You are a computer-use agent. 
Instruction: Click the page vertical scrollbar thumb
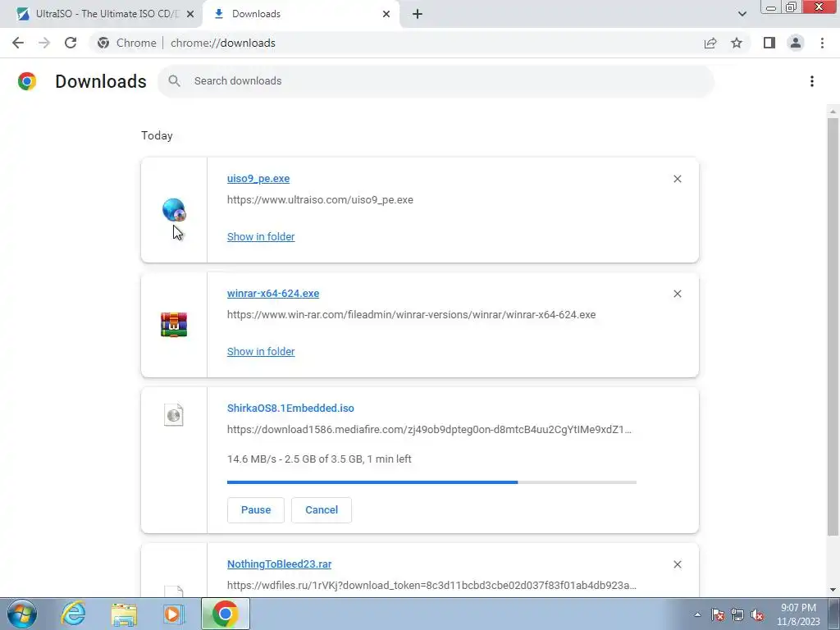[x=833, y=326]
